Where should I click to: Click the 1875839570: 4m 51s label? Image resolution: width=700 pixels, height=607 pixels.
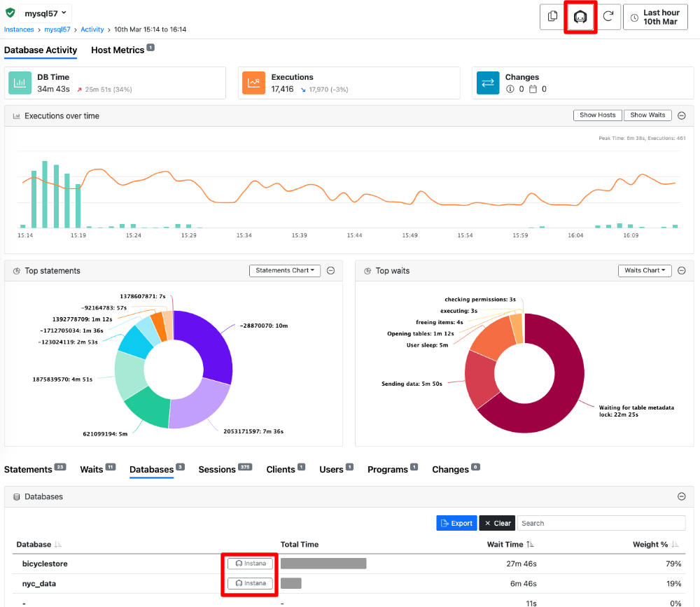(x=62, y=379)
